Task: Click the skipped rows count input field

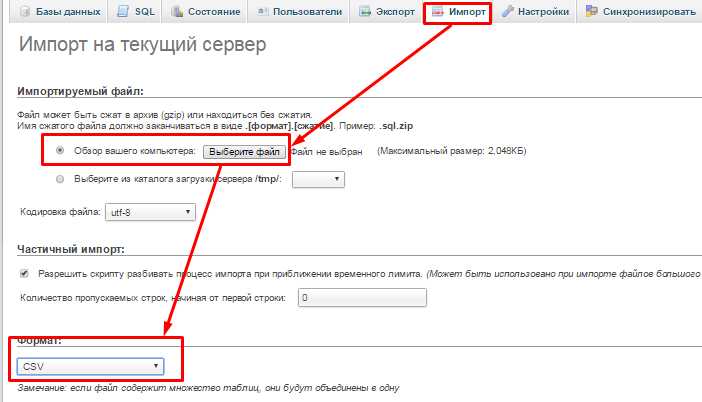Action: (362, 297)
